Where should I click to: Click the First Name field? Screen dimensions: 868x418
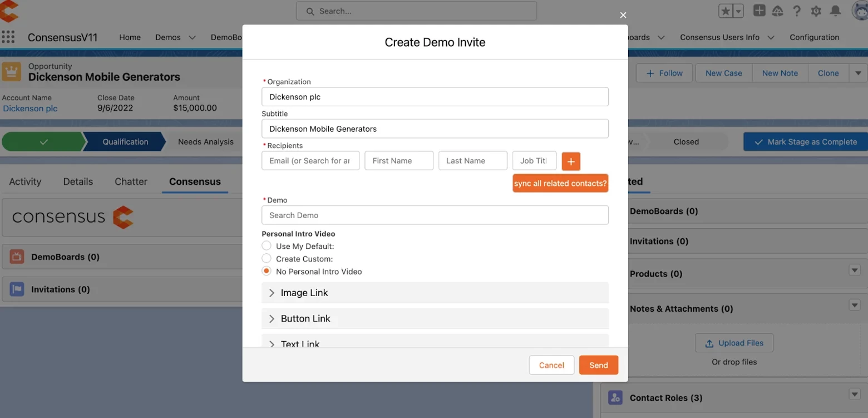399,161
